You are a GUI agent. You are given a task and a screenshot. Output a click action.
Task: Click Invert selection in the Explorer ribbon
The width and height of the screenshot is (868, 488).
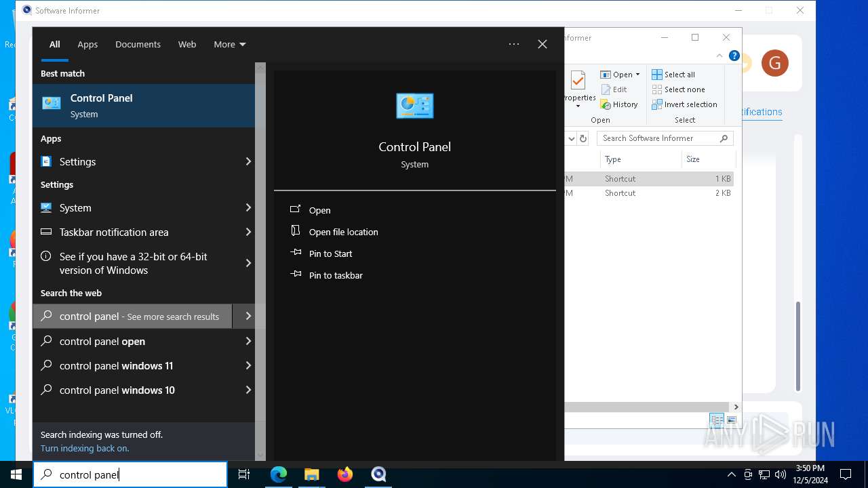click(x=684, y=104)
